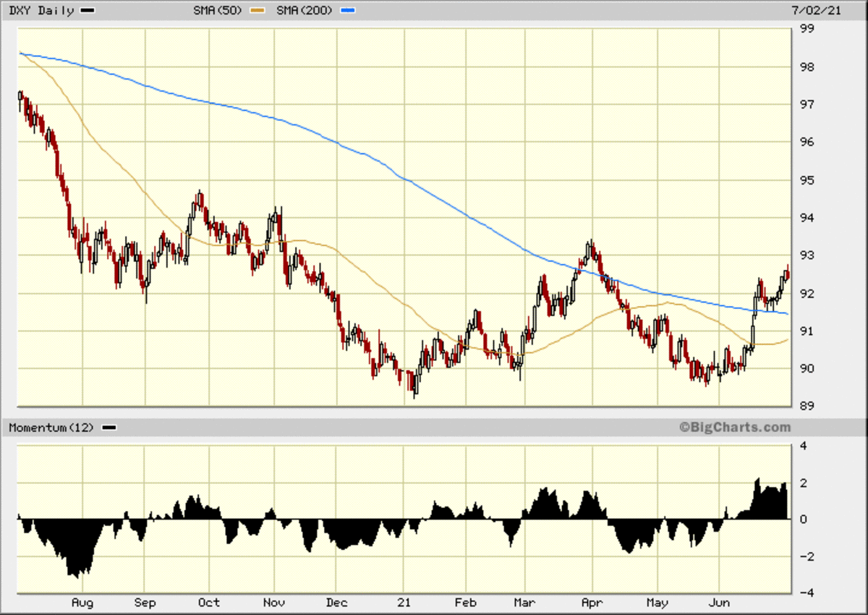This screenshot has height=615, width=868.
Task: Click the -4 value on the momentum axis
Action: pos(801,593)
